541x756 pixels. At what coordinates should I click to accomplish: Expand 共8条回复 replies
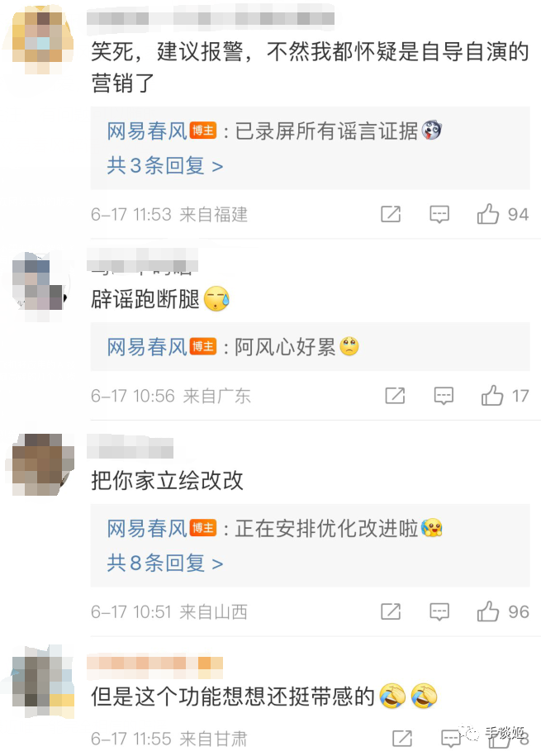coord(165,563)
